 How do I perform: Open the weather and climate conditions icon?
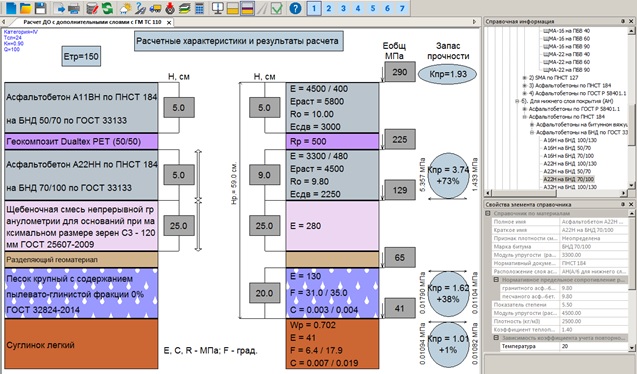126,8
